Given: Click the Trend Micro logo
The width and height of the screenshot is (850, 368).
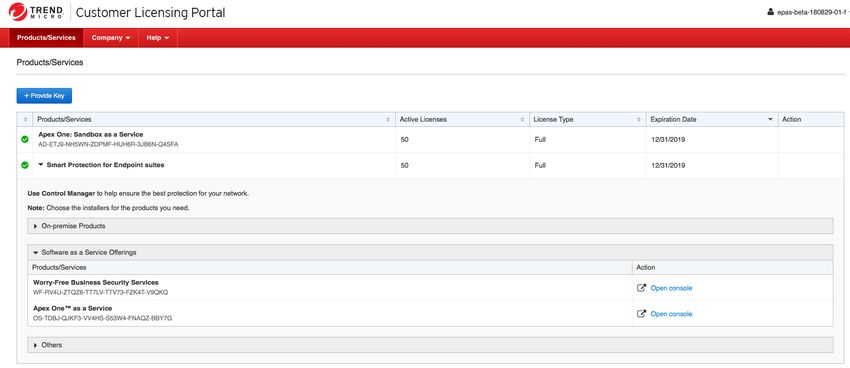Looking at the screenshot, I should (x=35, y=12).
